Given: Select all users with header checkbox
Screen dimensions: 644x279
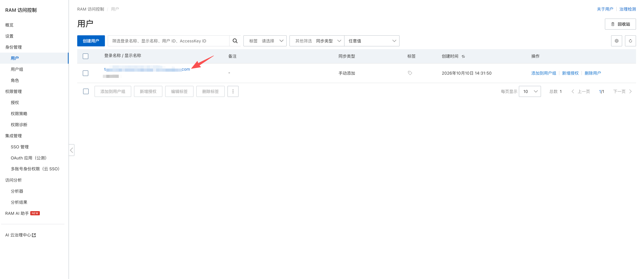Looking at the screenshot, I should (x=86, y=56).
